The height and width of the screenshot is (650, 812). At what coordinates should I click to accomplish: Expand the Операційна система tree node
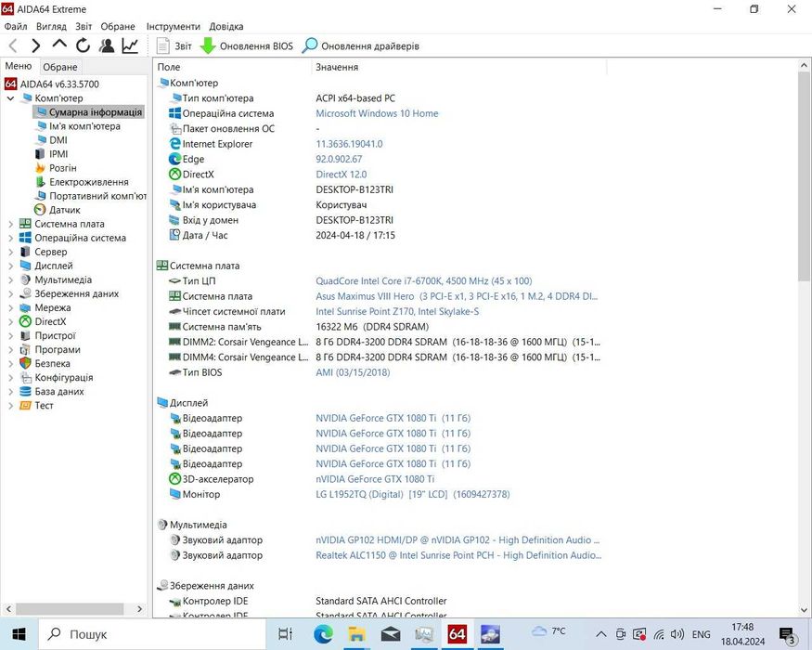click(x=10, y=238)
